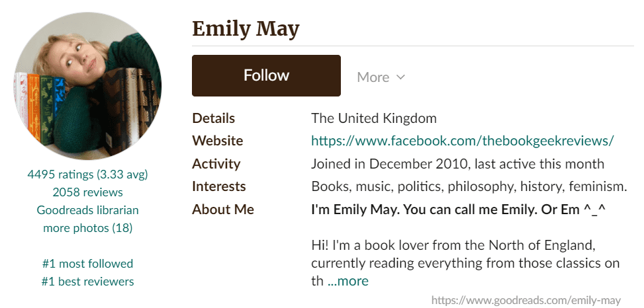Image resolution: width=644 pixels, height=308 pixels.
Task: Click the Interests label
Action: coord(218,186)
